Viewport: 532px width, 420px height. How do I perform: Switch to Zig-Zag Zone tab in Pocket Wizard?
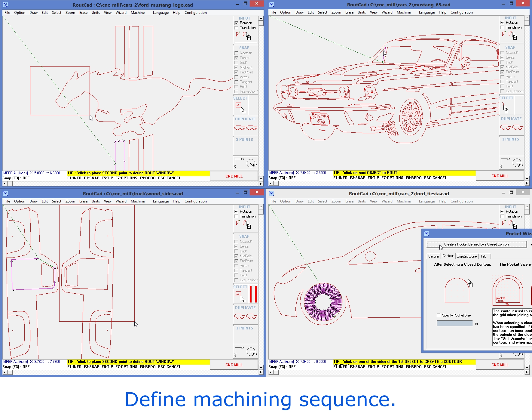467,256
